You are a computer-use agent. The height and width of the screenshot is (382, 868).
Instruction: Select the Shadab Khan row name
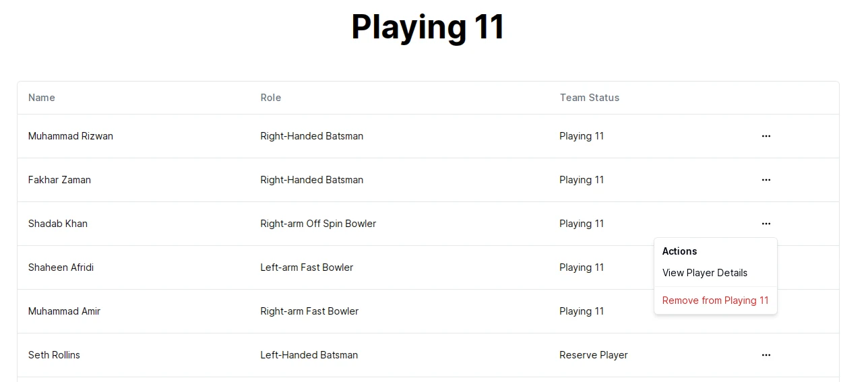tap(58, 224)
